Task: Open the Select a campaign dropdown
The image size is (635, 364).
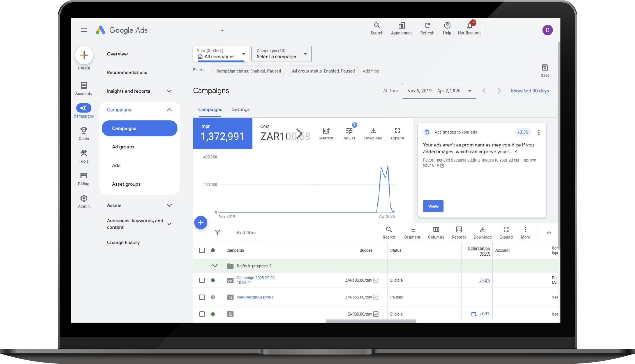Action: [281, 54]
